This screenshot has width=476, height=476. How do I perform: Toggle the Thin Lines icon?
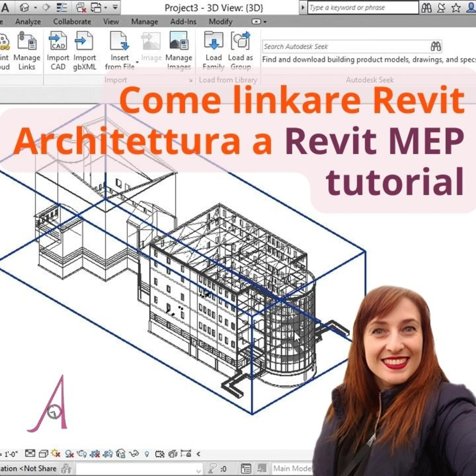pyautogui.click(x=62, y=8)
